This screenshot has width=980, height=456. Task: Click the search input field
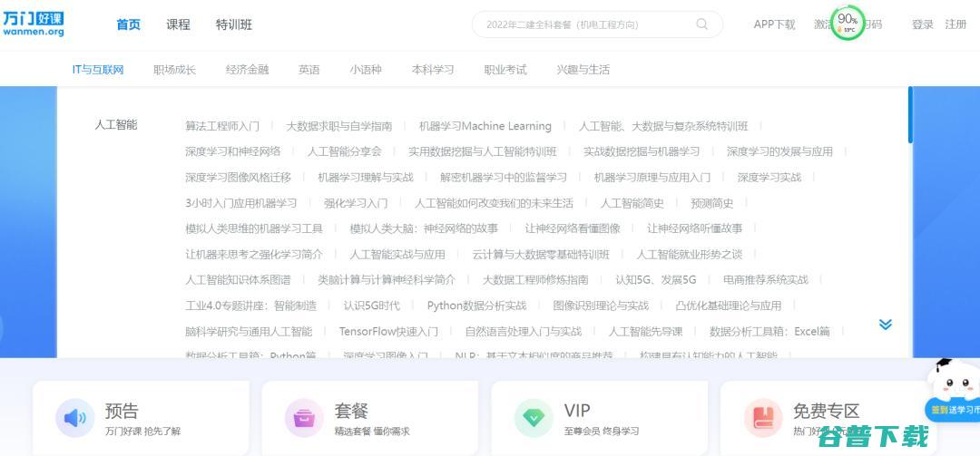click(x=597, y=24)
